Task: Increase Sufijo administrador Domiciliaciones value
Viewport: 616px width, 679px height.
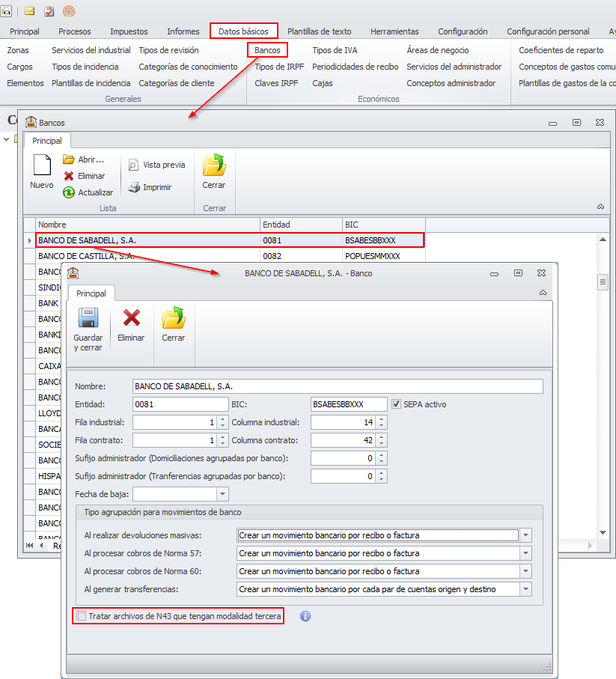Action: point(382,454)
